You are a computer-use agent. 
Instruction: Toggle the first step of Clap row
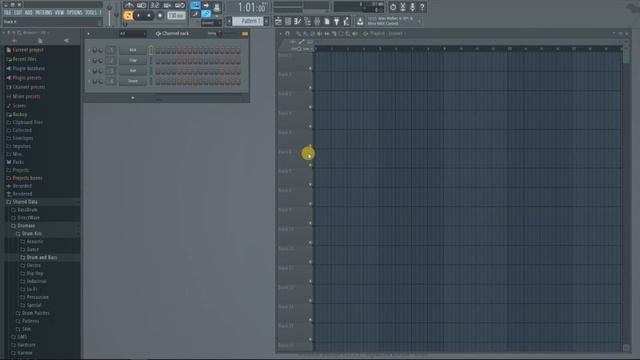click(158, 60)
